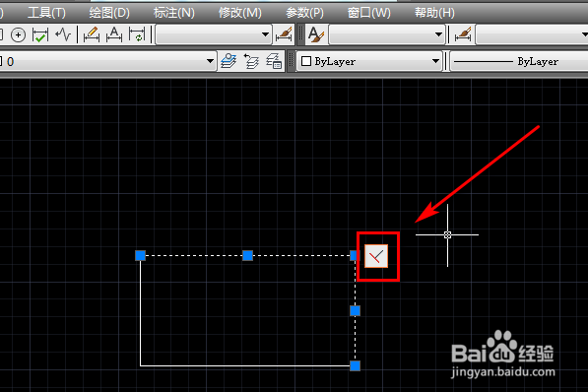The height and width of the screenshot is (392, 588).
Task: Select the bottom-right corner grip
Action: tap(356, 365)
